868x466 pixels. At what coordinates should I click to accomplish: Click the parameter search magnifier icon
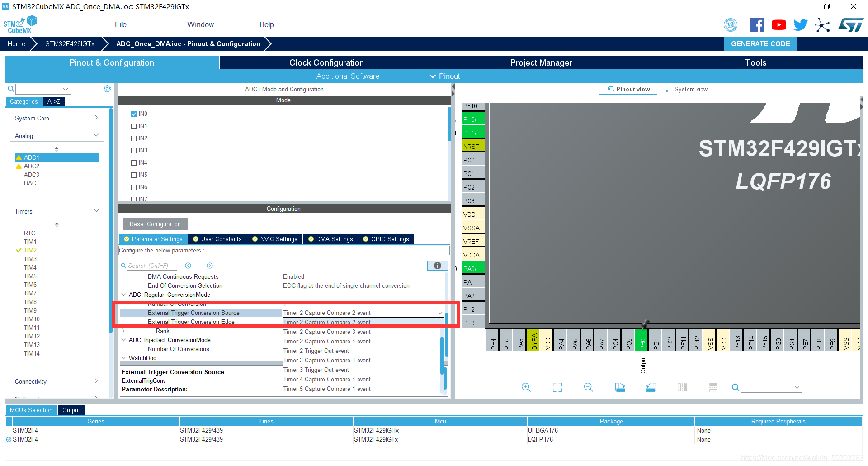(123, 266)
